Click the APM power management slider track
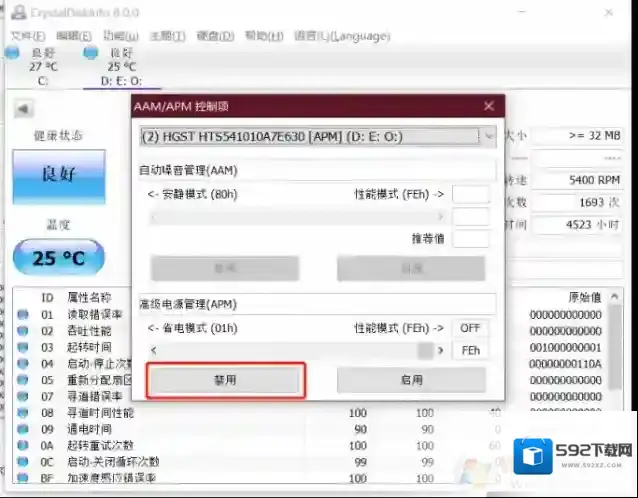This screenshot has height=498, width=638. click(x=290, y=351)
